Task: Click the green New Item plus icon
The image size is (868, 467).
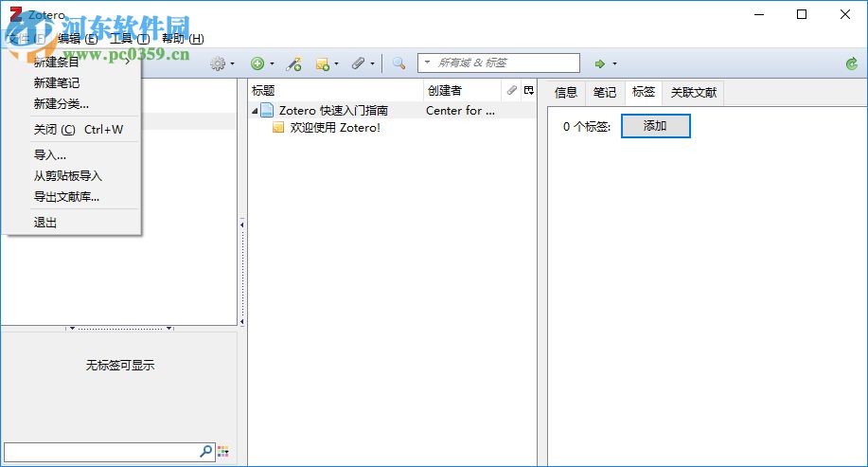Action: [x=257, y=63]
